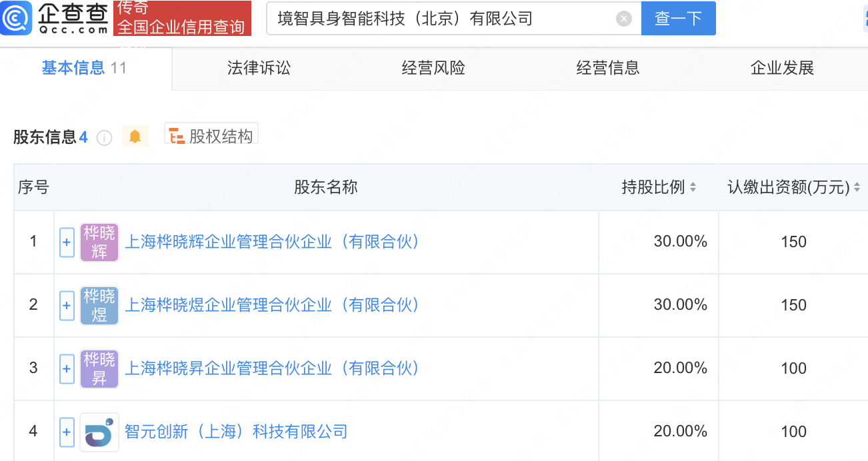868x461 pixels.
Task: Click the orange bell alert icon
Action: [135, 137]
